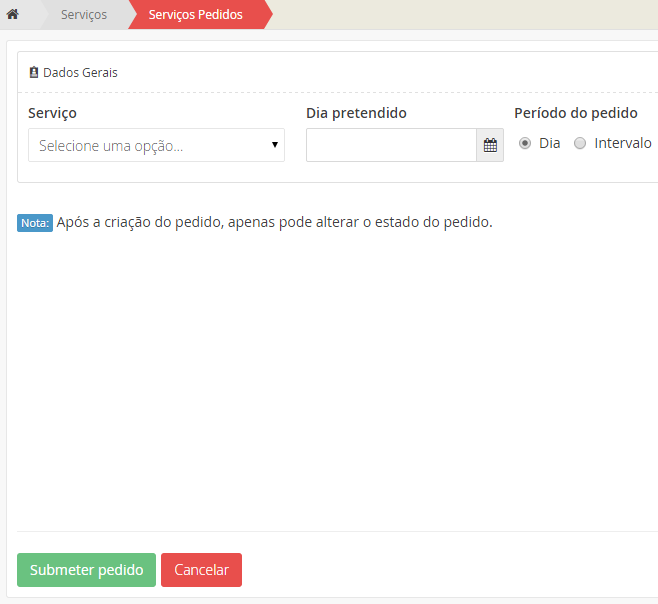Click the Período do pedido label

click(575, 113)
